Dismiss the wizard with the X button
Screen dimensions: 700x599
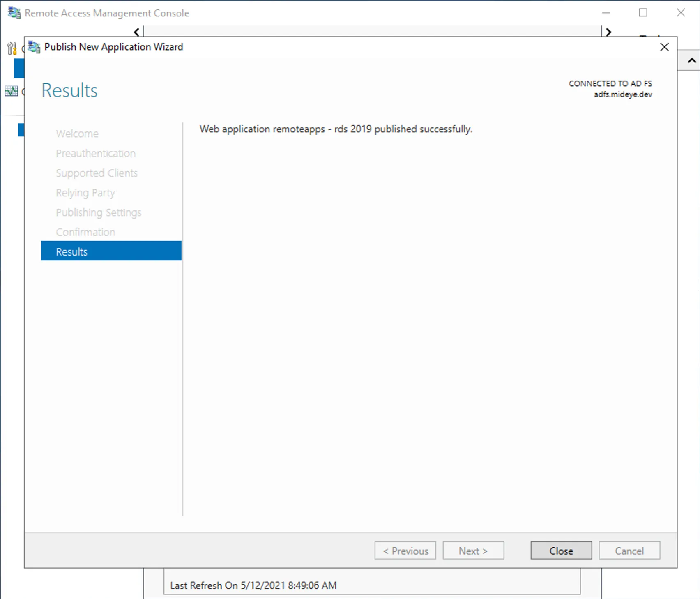pos(664,47)
